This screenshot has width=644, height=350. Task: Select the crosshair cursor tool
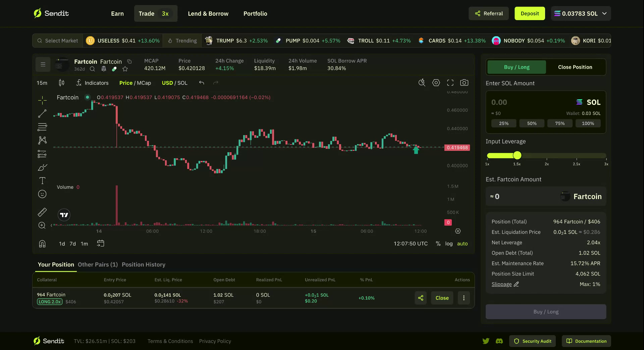click(x=42, y=100)
